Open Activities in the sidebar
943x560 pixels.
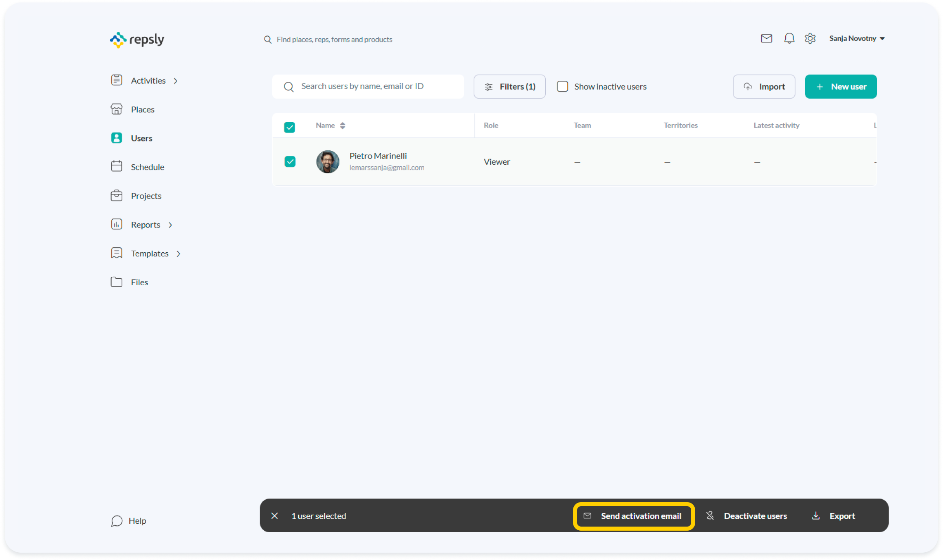pyautogui.click(x=148, y=81)
